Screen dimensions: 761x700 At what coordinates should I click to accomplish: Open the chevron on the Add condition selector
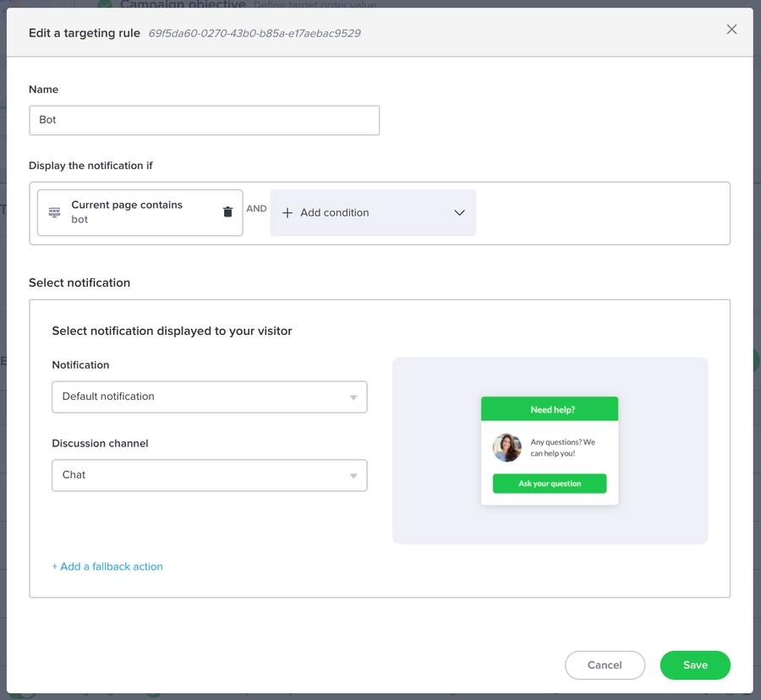459,213
